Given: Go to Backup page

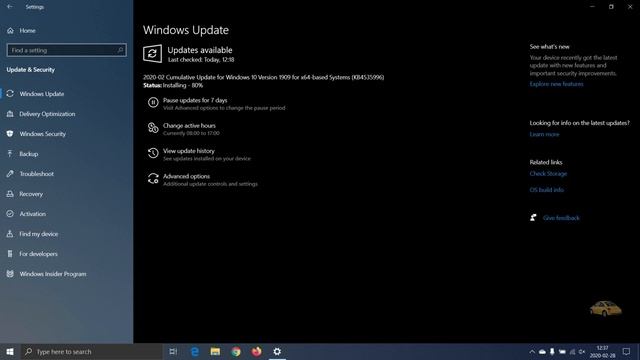Looking at the screenshot, I should (x=29, y=154).
